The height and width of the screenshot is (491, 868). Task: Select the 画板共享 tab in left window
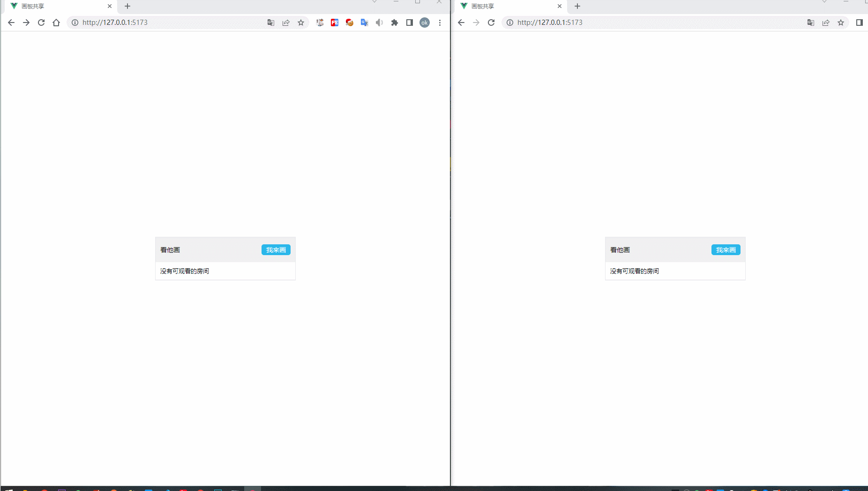point(56,7)
